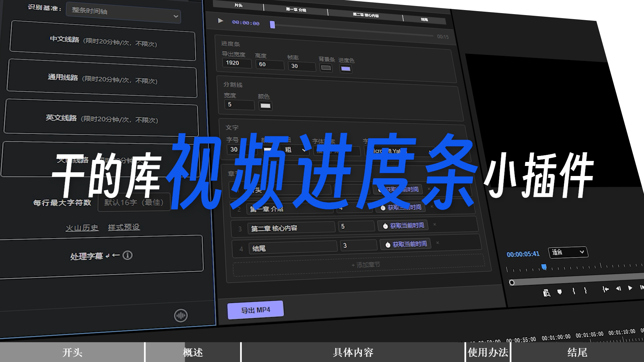Click the waveform icon at bottom of subtitle panel

[x=181, y=315]
